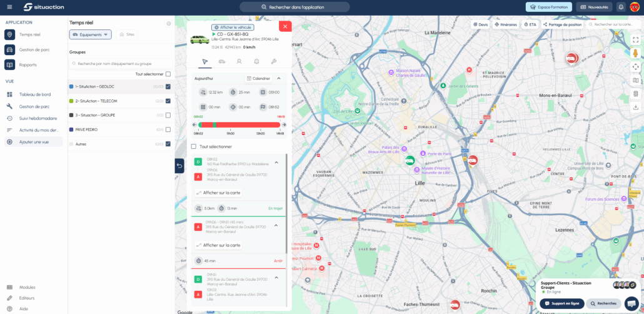Open the Équipements dropdown
This screenshot has height=314, width=644.
(91, 35)
